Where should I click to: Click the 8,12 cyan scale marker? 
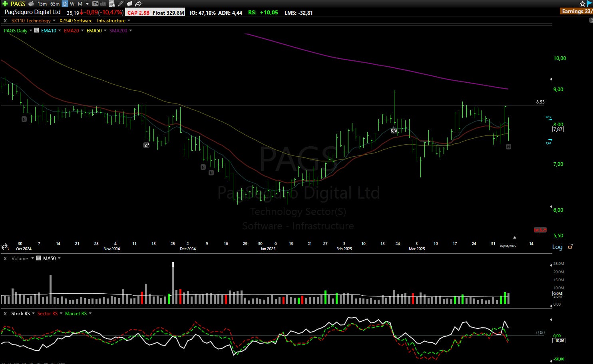(549, 117)
